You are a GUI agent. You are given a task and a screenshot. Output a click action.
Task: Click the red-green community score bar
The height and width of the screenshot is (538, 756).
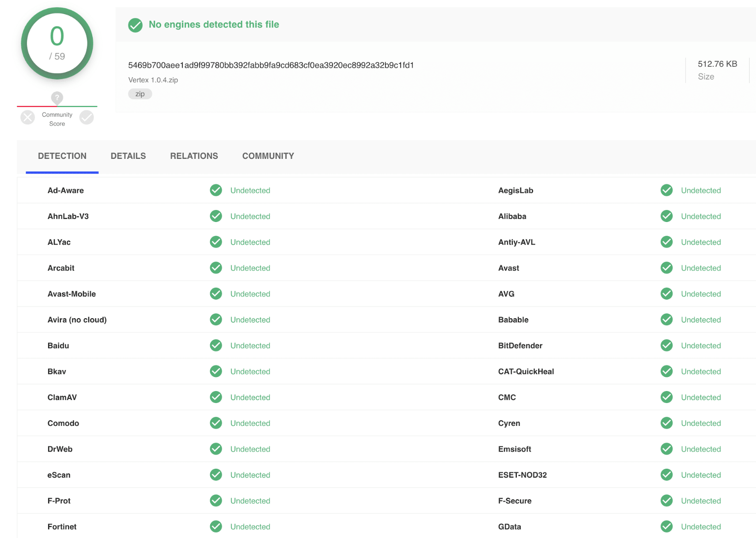point(57,107)
